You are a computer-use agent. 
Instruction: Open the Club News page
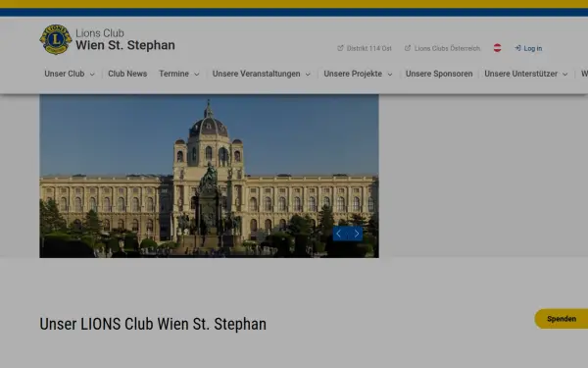point(127,74)
